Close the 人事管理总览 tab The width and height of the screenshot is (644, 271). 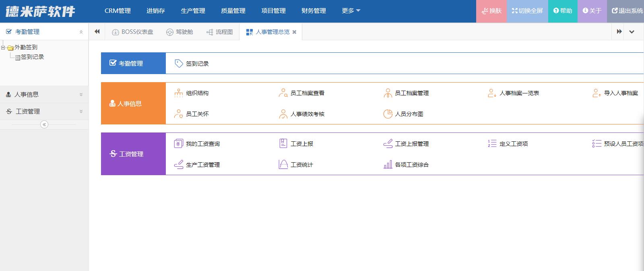(x=295, y=32)
